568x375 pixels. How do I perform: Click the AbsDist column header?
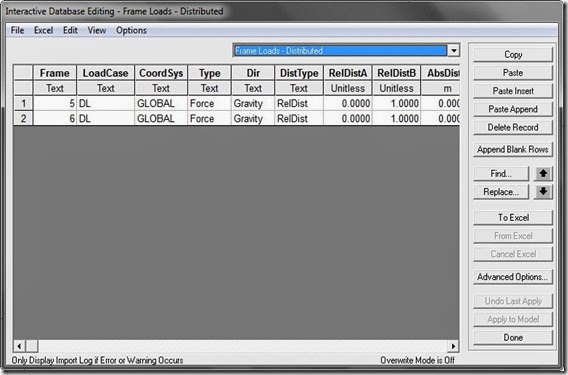click(x=441, y=73)
